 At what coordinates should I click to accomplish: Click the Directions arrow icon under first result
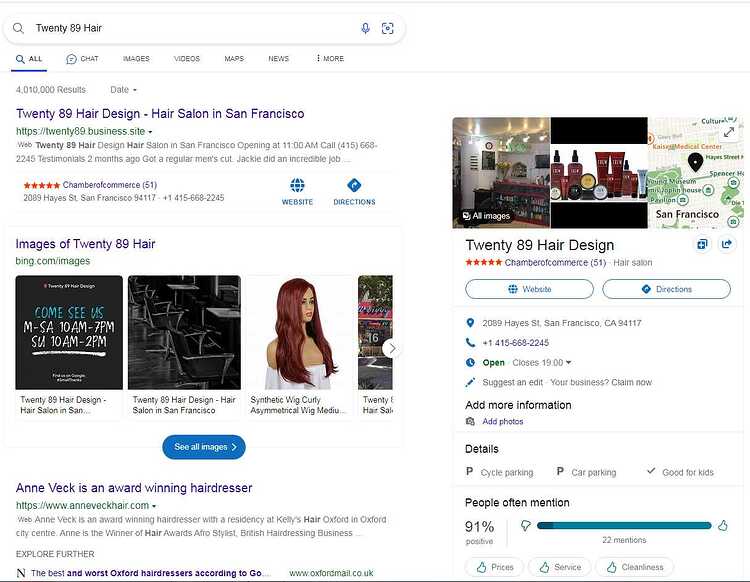[354, 186]
